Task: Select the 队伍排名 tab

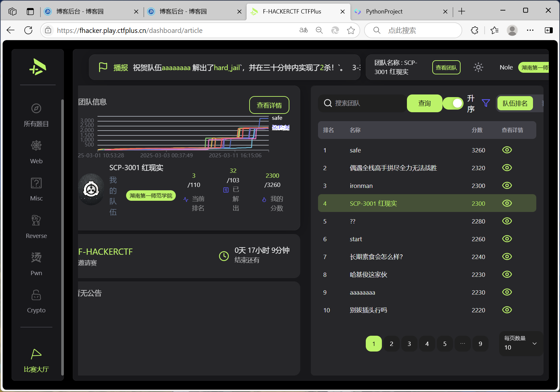Action: tap(515, 103)
